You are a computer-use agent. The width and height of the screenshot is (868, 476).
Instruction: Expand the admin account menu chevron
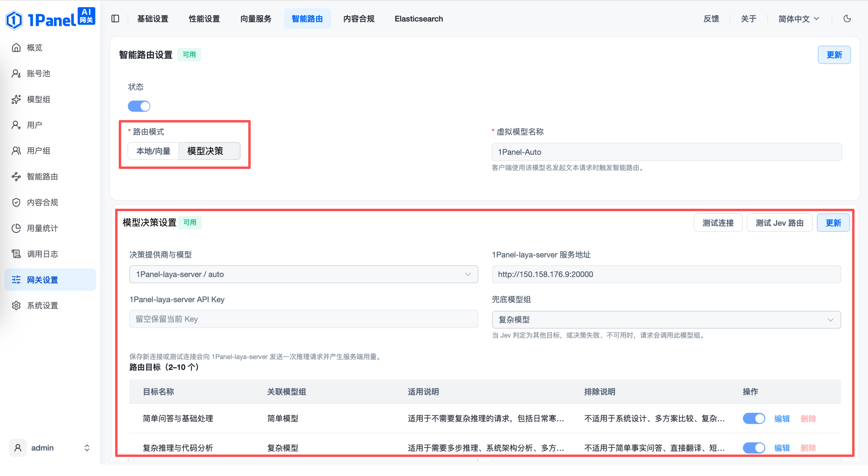coord(87,448)
